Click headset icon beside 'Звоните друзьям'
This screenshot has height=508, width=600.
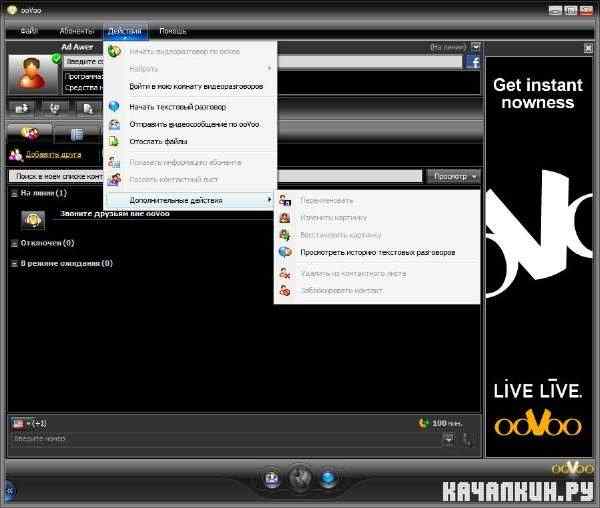pos(33,220)
